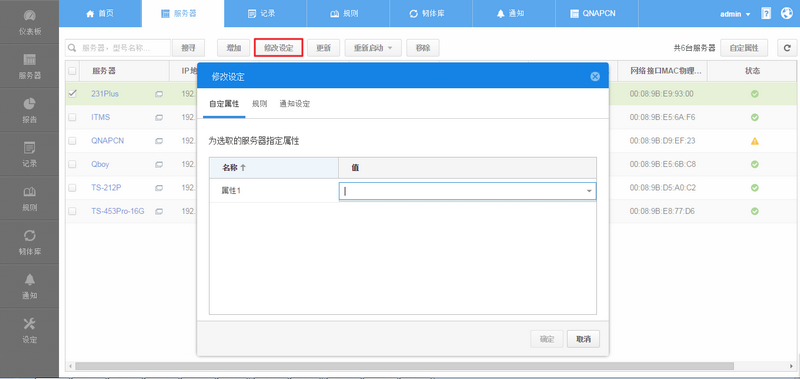This screenshot has height=379, width=800.
Task: Open detail icon beside TS-453Pro-16G
Action: coord(159,211)
